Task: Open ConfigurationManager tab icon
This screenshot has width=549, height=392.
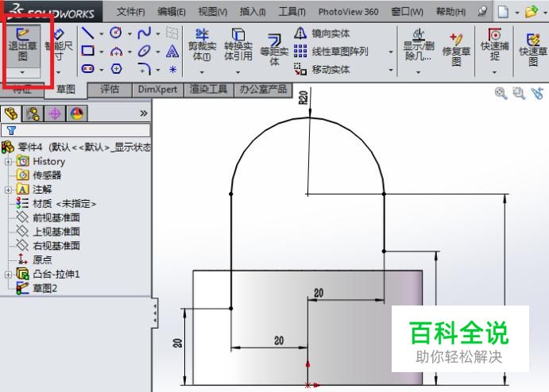Action: click(x=55, y=113)
